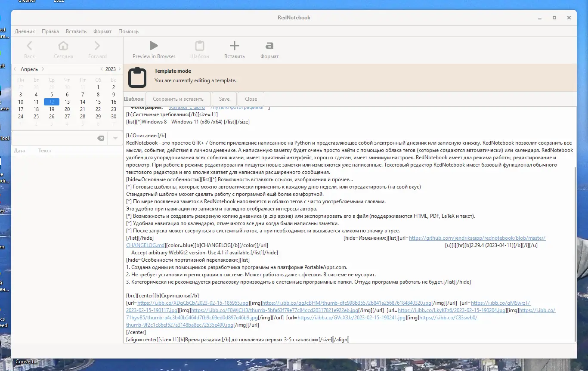Launch Preview in Browser
588x371 pixels.
click(x=154, y=49)
